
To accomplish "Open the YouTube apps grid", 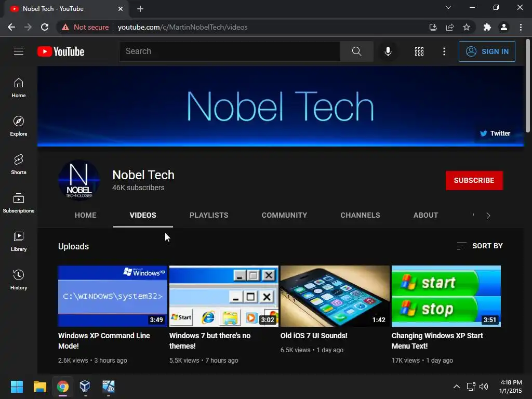I will [419, 51].
